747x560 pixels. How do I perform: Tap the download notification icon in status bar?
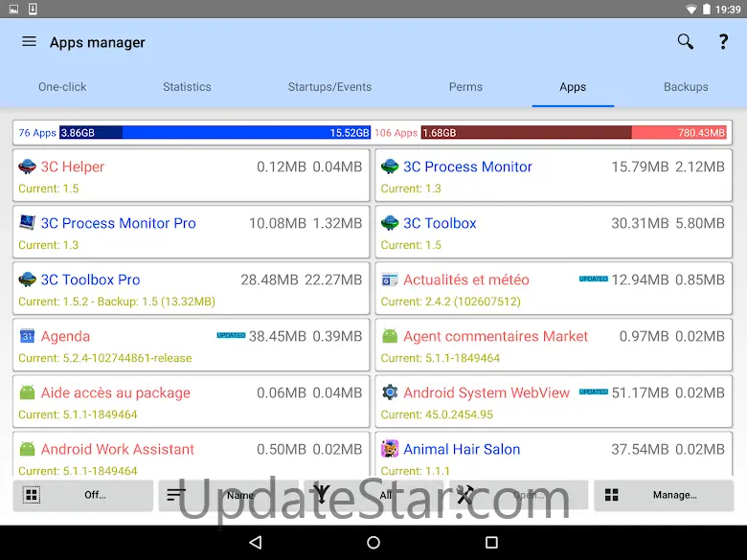click(33, 9)
